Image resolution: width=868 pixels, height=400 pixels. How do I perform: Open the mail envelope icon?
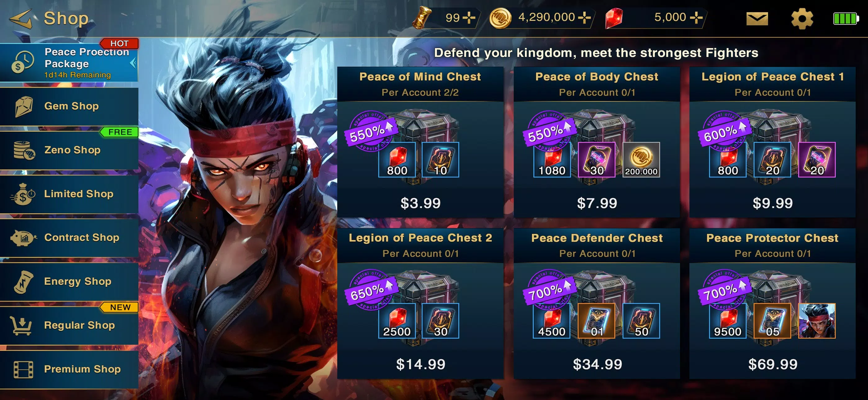(757, 19)
